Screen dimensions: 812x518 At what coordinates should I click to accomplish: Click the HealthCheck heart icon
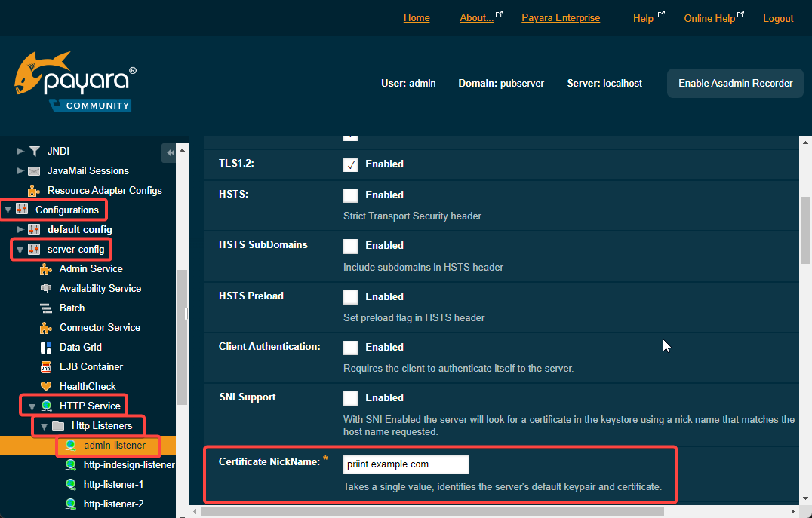[46, 387]
